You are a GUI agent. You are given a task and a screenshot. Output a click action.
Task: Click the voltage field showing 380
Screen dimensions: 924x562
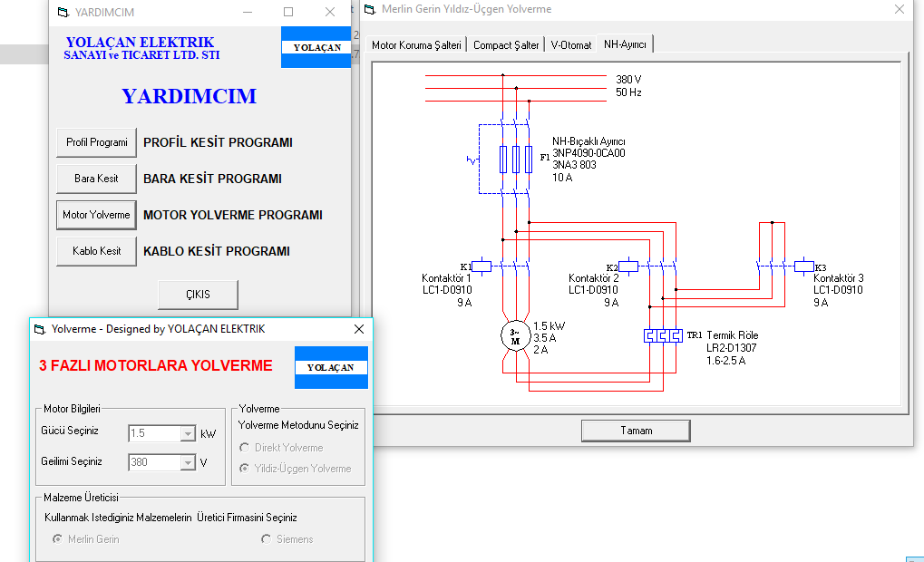pyautogui.click(x=155, y=462)
